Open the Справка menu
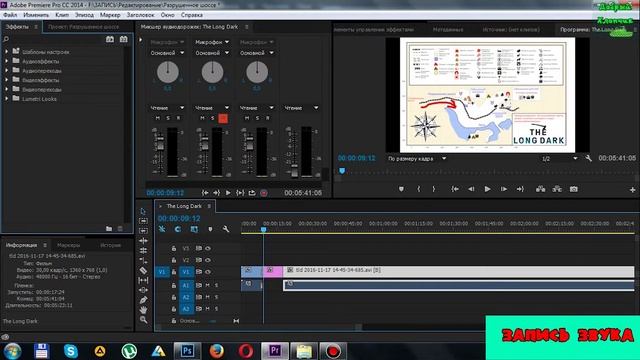 (x=192, y=15)
